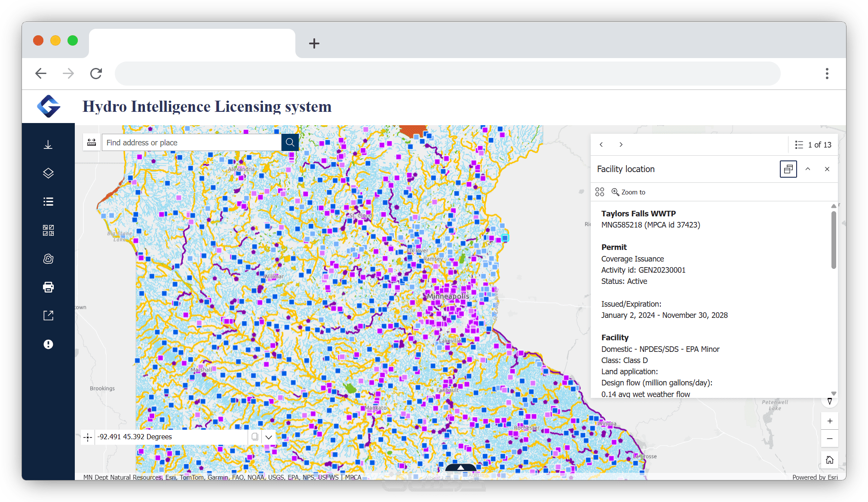Screen dimensions: 868x502
Task: Go forward in browser
Action: point(68,74)
